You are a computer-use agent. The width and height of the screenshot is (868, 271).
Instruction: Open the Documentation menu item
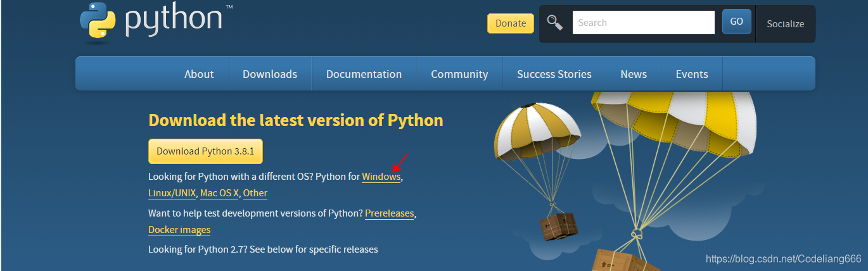point(364,74)
